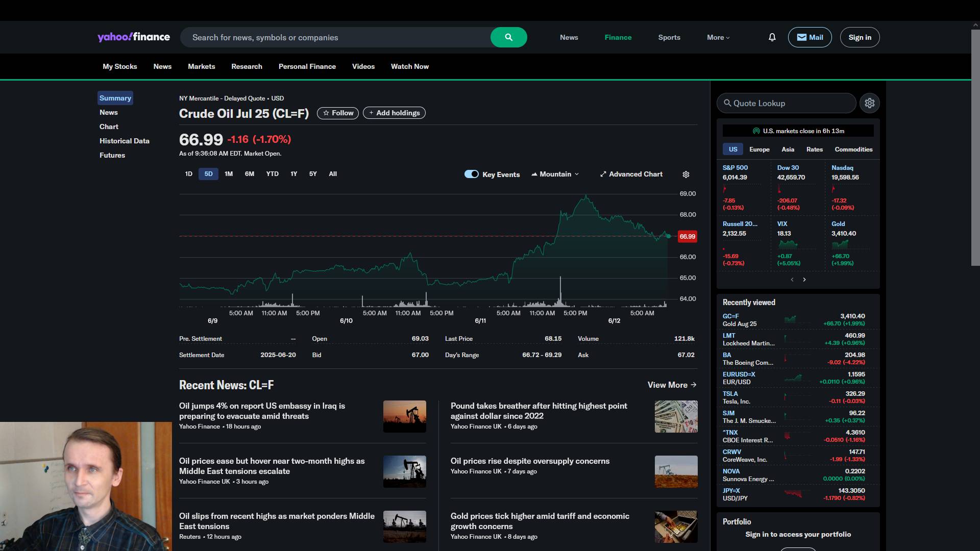Toggle the Key Events switch

pos(471,174)
